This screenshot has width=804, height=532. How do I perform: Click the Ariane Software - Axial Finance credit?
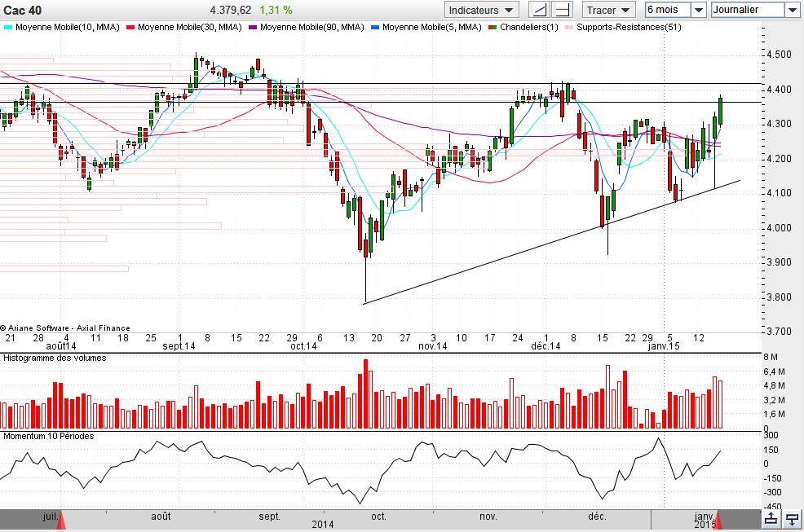click(65, 328)
